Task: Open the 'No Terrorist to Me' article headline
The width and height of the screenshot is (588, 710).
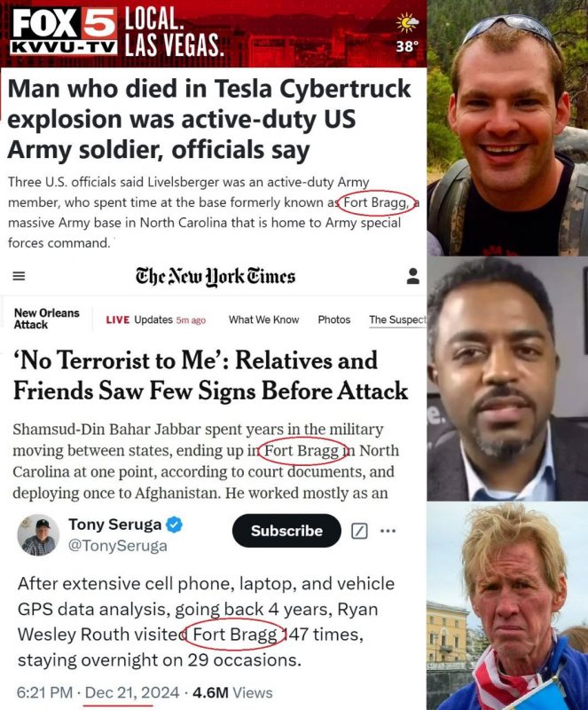Action: pos(210,375)
